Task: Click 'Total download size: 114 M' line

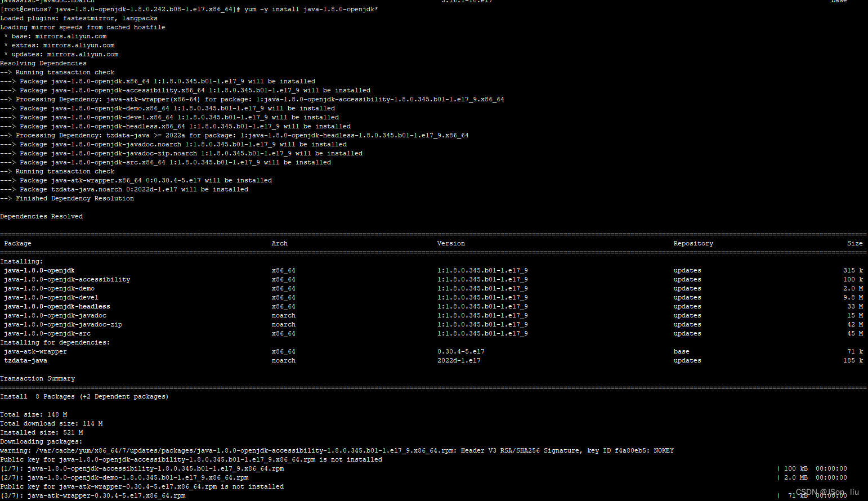Action: (x=51, y=424)
